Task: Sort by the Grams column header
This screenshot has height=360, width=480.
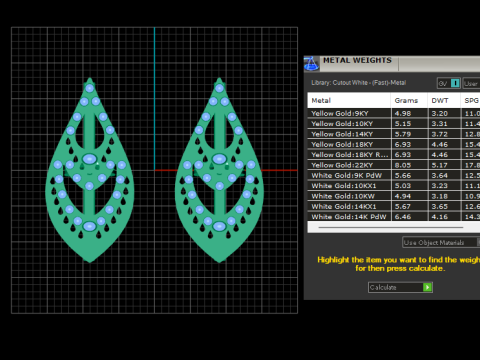Action: (x=409, y=100)
